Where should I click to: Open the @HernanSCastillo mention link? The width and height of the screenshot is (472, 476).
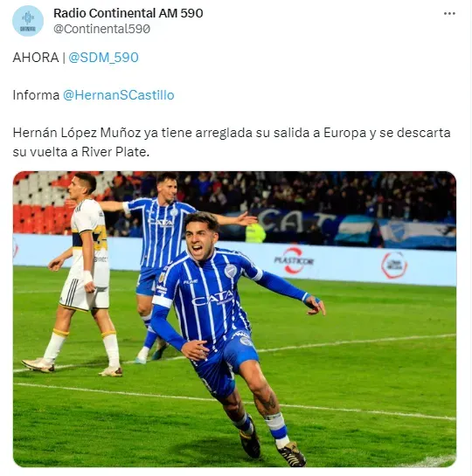[x=119, y=95]
